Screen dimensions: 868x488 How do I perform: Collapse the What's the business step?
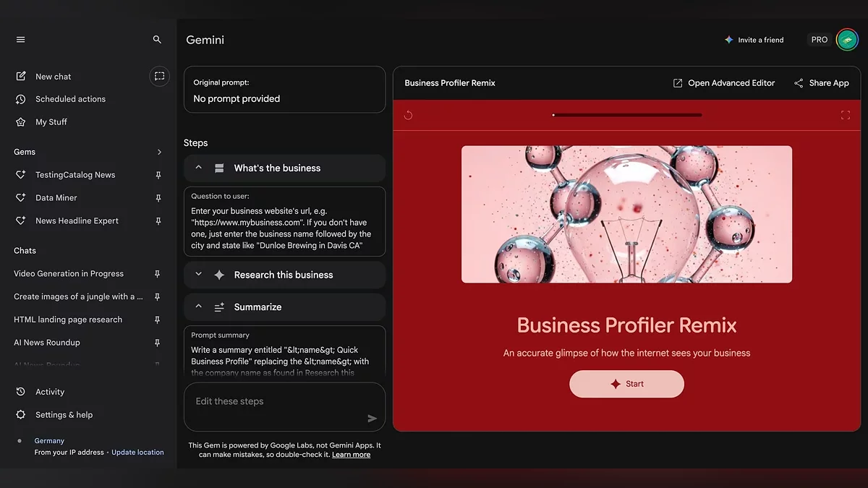pos(198,168)
